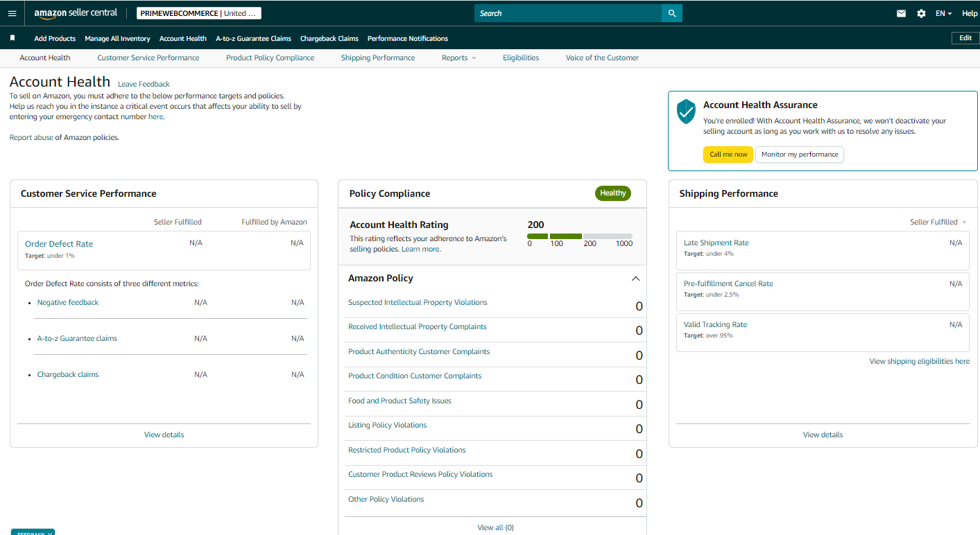Open the Chargeback claims metric link
Viewport: 980px width, 535px height.
pyautogui.click(x=68, y=374)
